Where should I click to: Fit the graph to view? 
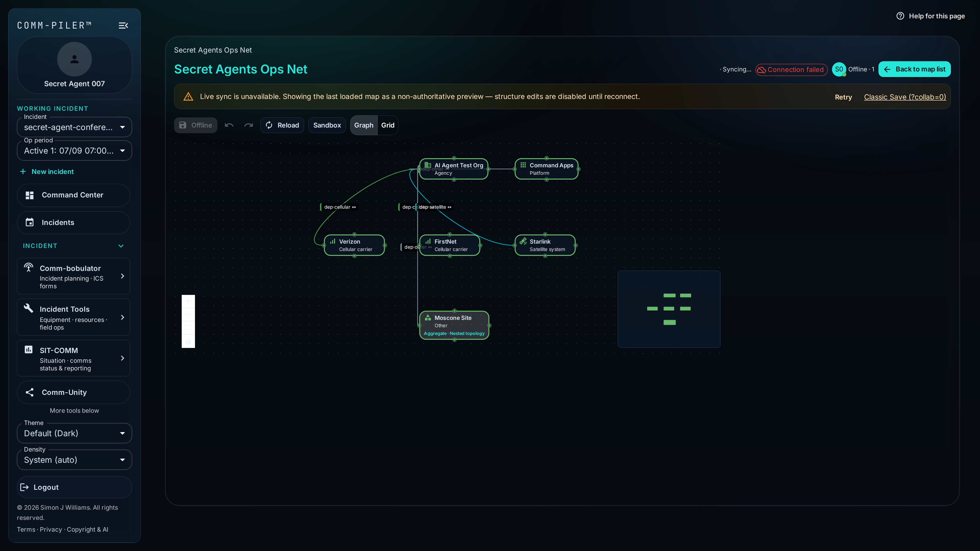click(188, 327)
